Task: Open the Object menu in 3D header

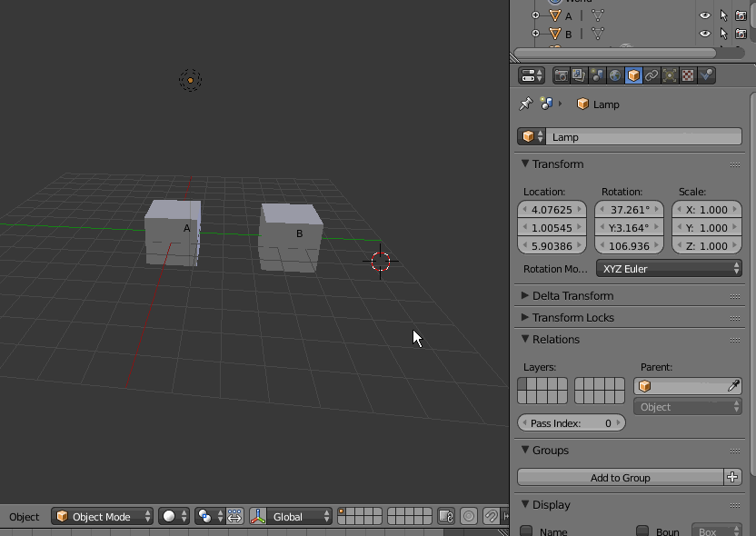Action: (x=25, y=516)
